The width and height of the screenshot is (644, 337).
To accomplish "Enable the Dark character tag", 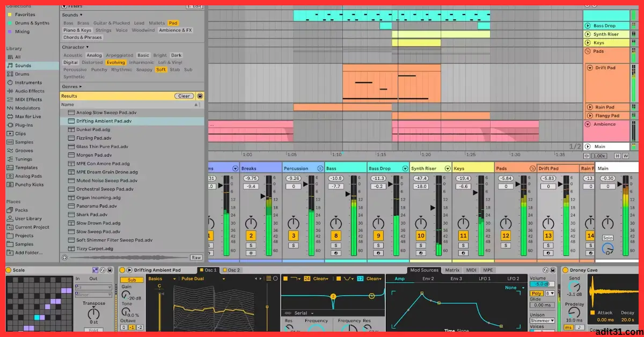I will pyautogui.click(x=177, y=55).
